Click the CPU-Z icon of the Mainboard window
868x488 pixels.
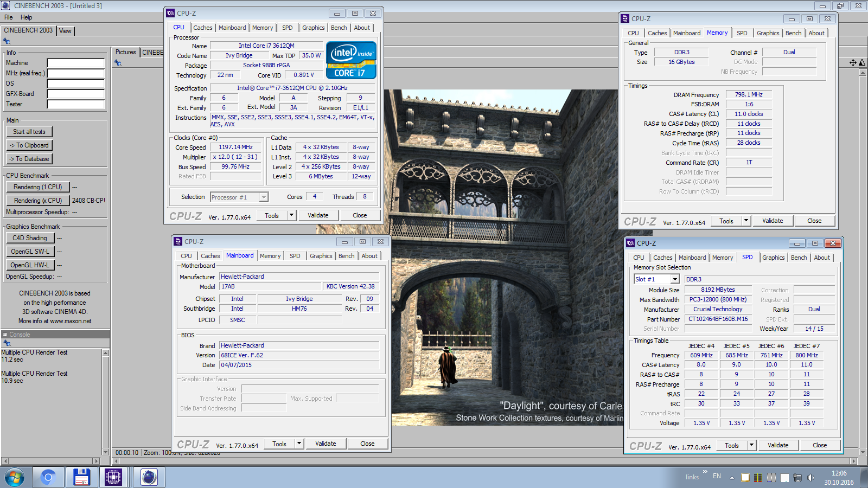178,241
